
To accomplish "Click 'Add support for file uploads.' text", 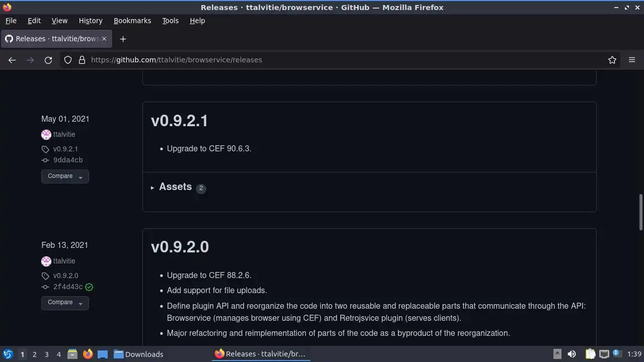I will 217,290.
